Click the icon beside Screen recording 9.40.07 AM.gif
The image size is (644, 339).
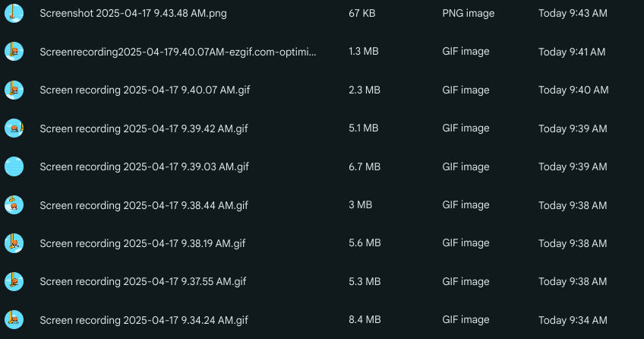pyautogui.click(x=14, y=90)
